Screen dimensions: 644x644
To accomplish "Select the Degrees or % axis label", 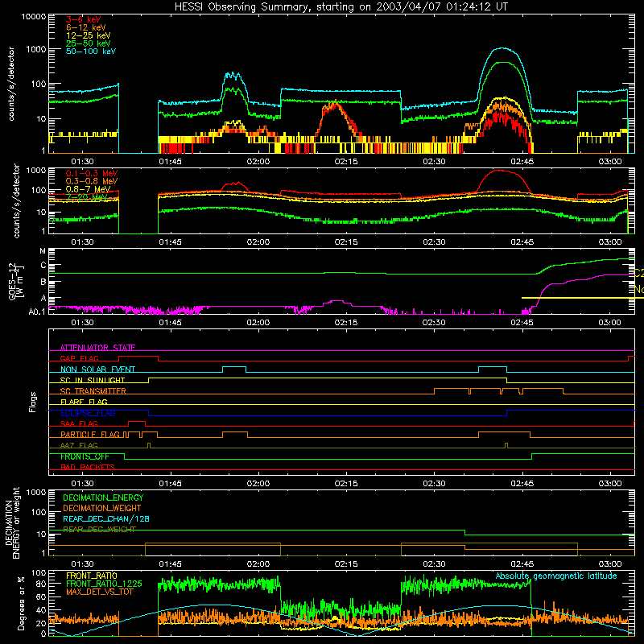I will (21, 603).
